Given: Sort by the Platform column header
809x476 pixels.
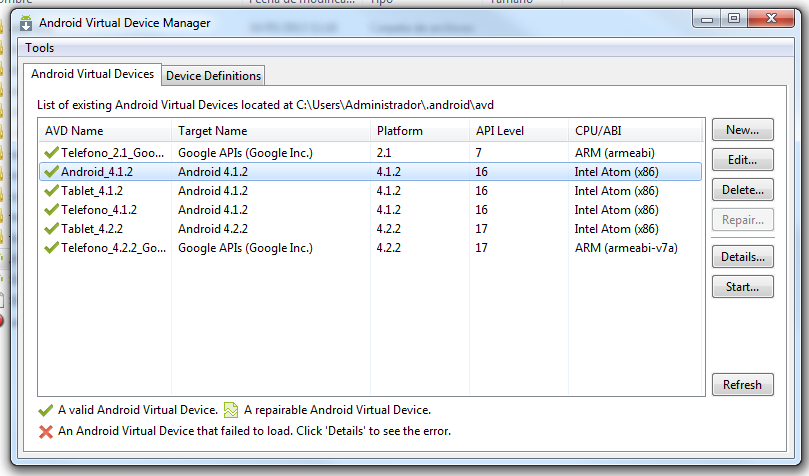Looking at the screenshot, I should point(419,131).
